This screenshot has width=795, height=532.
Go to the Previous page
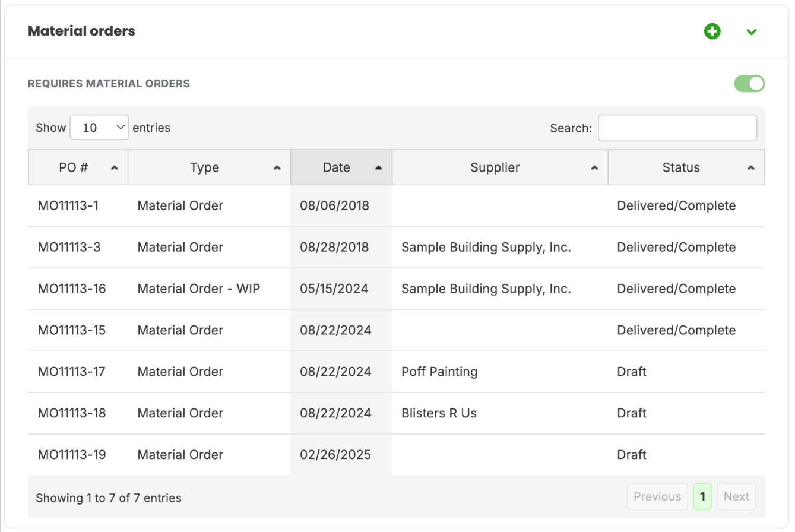[657, 496]
